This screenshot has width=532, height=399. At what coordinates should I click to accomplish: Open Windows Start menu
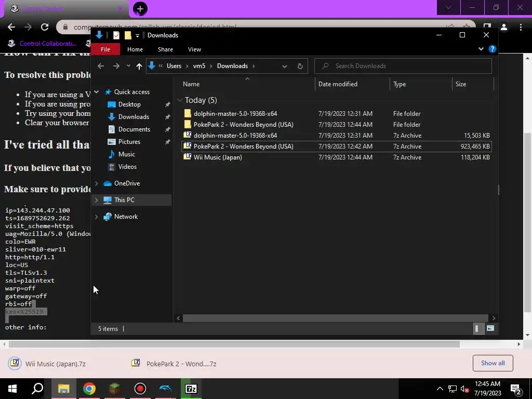12,389
